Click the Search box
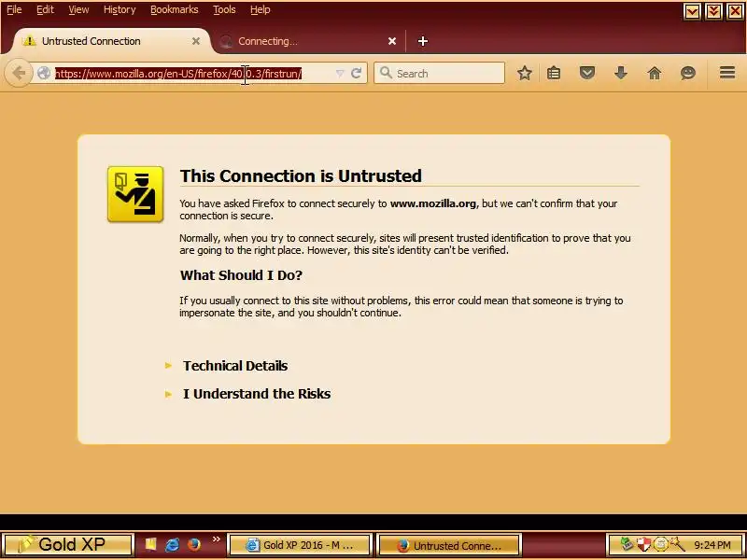The width and height of the screenshot is (747, 560). [439, 74]
